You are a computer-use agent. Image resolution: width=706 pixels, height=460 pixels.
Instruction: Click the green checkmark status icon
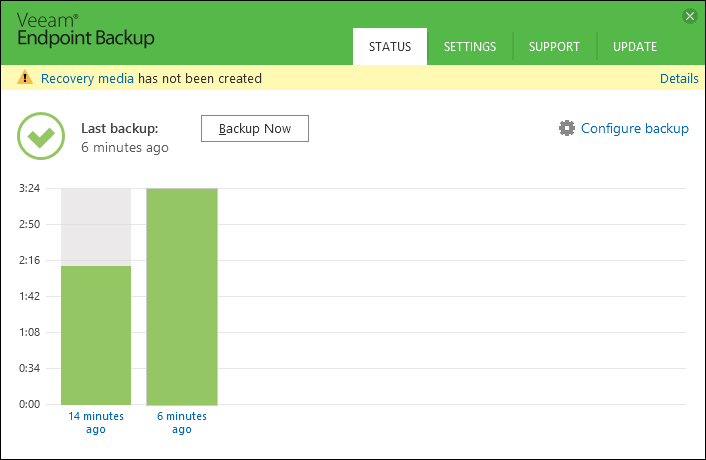click(41, 138)
